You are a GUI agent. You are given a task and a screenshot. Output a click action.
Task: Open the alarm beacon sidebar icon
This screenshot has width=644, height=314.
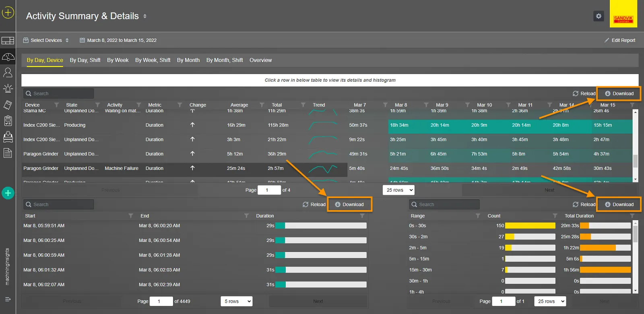(8, 89)
